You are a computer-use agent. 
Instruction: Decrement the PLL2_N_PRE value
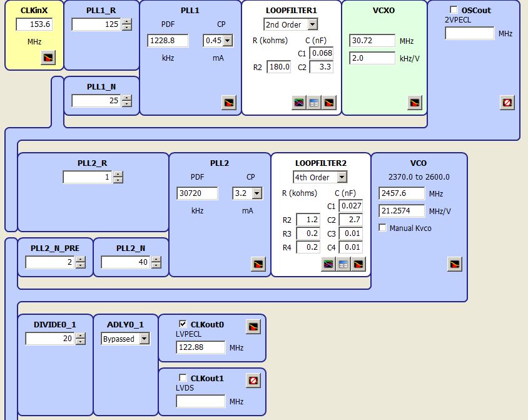click(80, 265)
